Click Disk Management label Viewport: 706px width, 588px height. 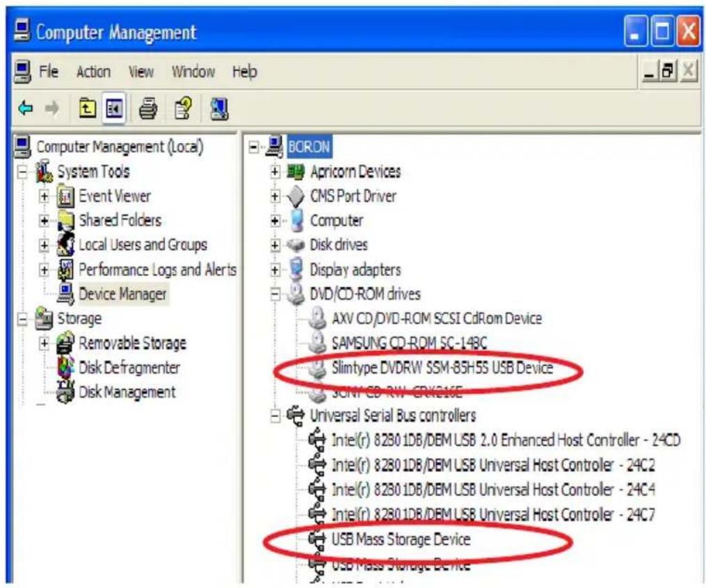[127, 392]
